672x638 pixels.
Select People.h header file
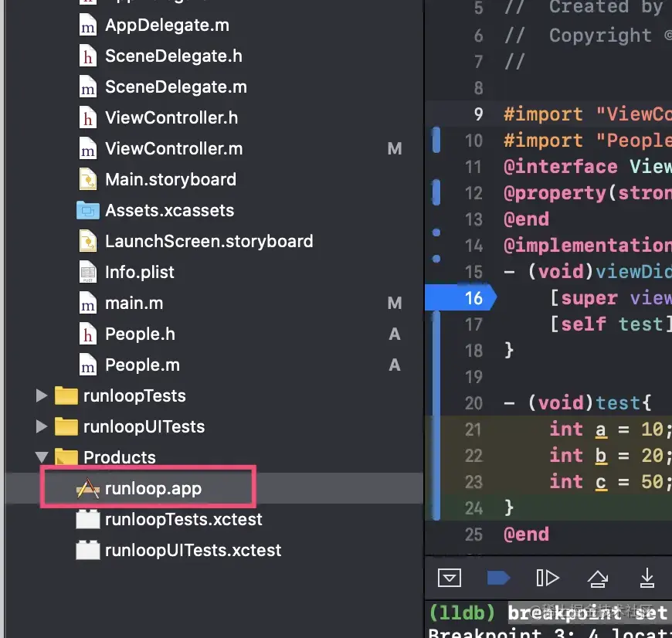click(x=140, y=334)
